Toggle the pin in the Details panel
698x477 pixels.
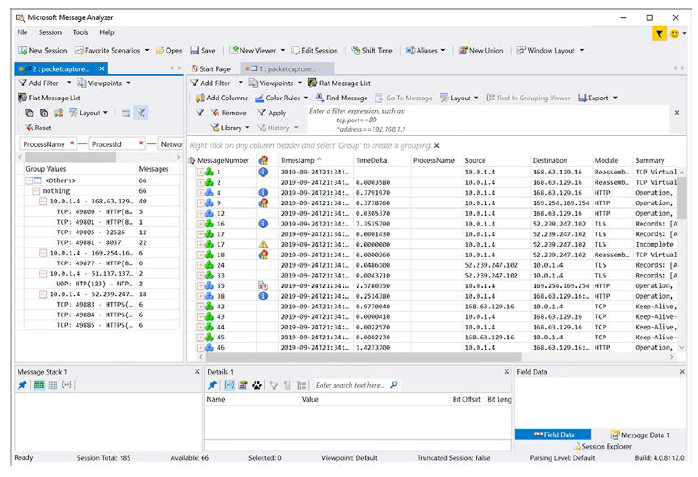(214, 385)
